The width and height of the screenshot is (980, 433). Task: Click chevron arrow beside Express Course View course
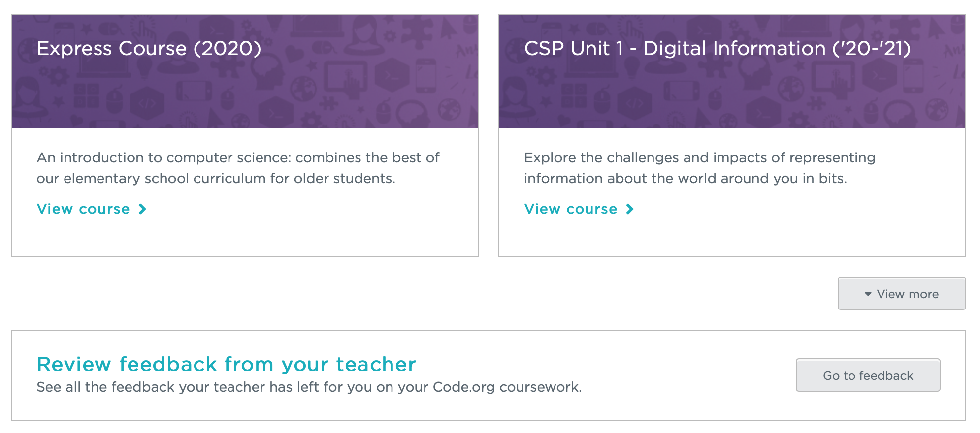pos(142,209)
